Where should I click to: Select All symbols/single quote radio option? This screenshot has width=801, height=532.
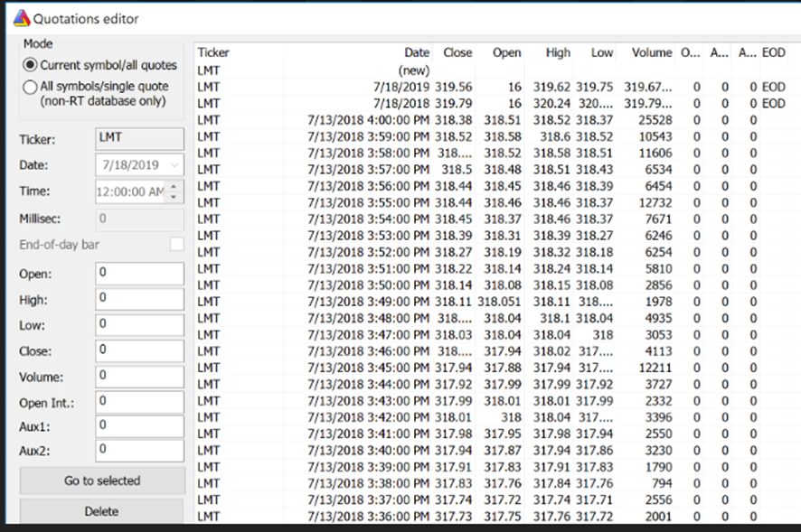click(31, 87)
